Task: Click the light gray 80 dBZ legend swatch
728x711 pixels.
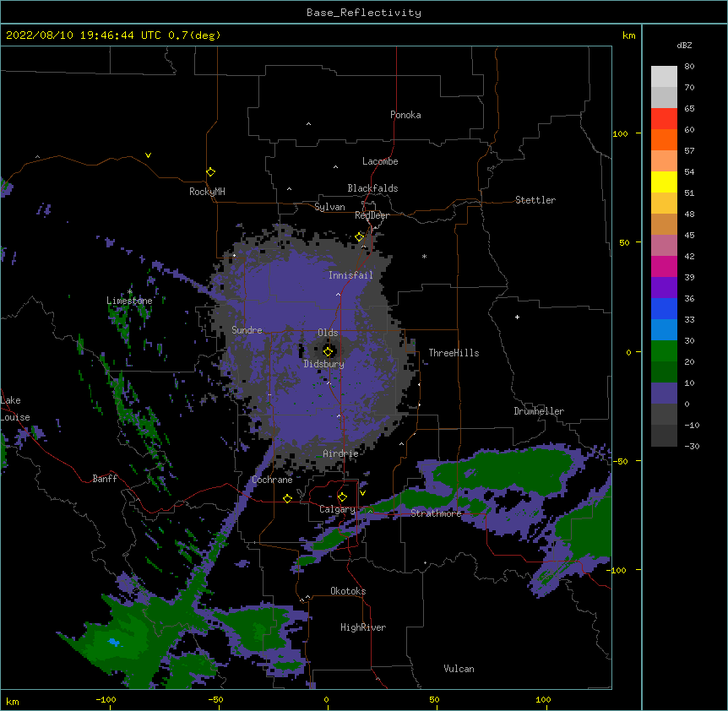Action: coord(664,77)
